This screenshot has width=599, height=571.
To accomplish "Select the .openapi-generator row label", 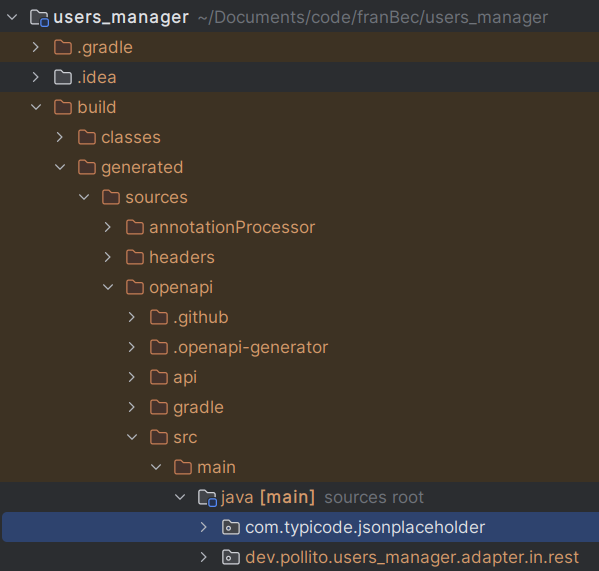I will pos(251,348).
